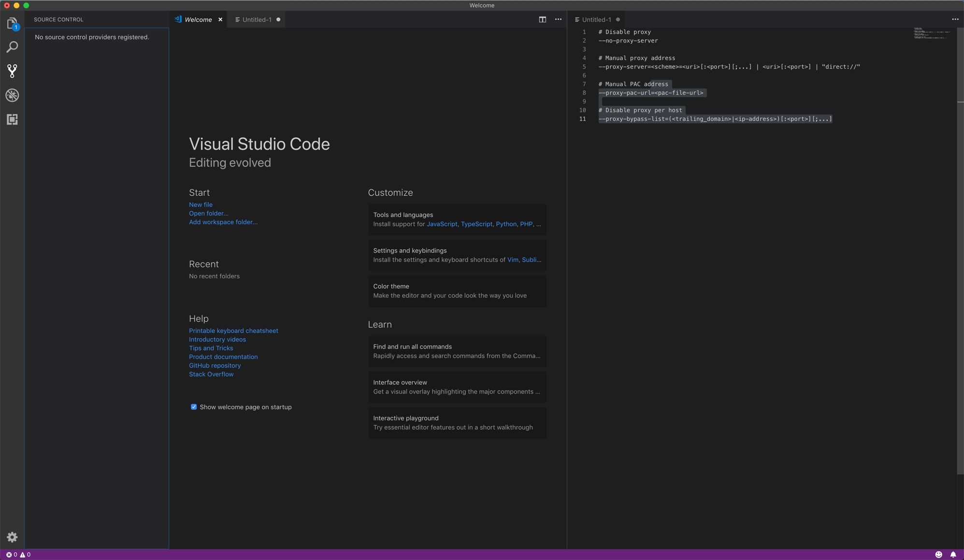Open the feedback smiley in status bar

pos(939,555)
